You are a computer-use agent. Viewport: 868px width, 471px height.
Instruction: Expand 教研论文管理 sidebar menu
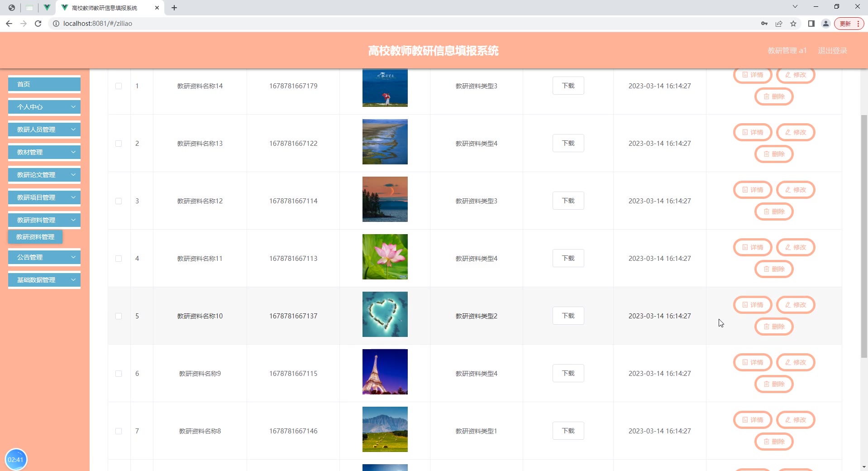pos(44,175)
